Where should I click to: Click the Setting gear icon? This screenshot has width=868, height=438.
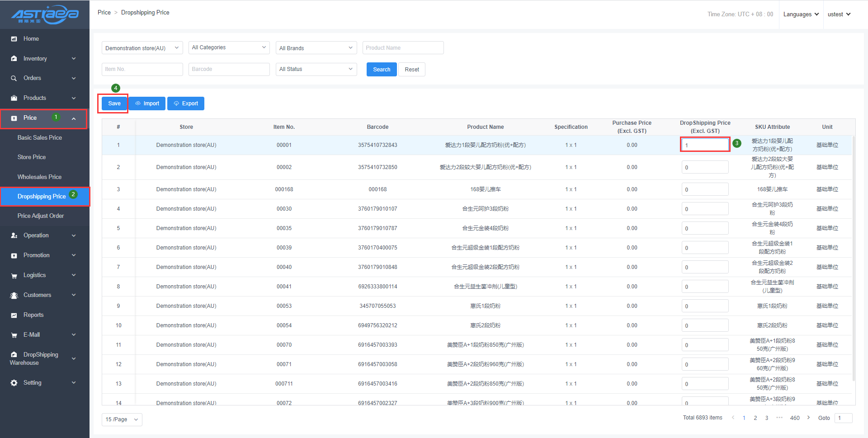14,383
